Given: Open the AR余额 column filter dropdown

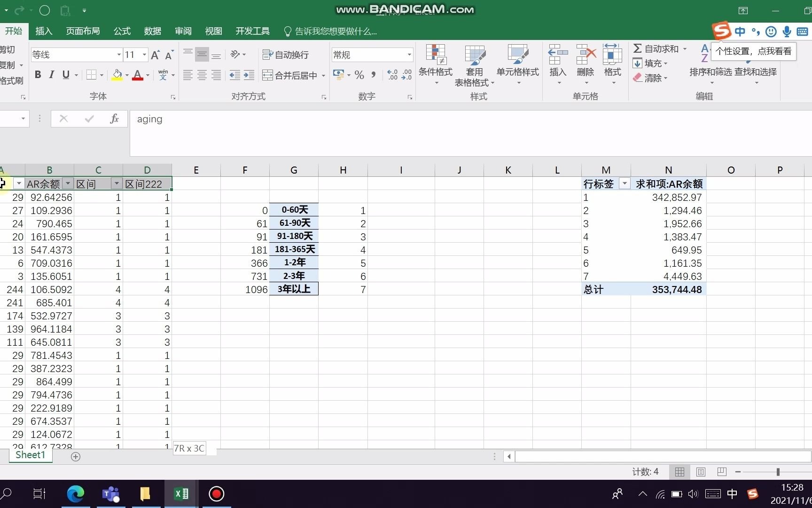Looking at the screenshot, I should [68, 183].
